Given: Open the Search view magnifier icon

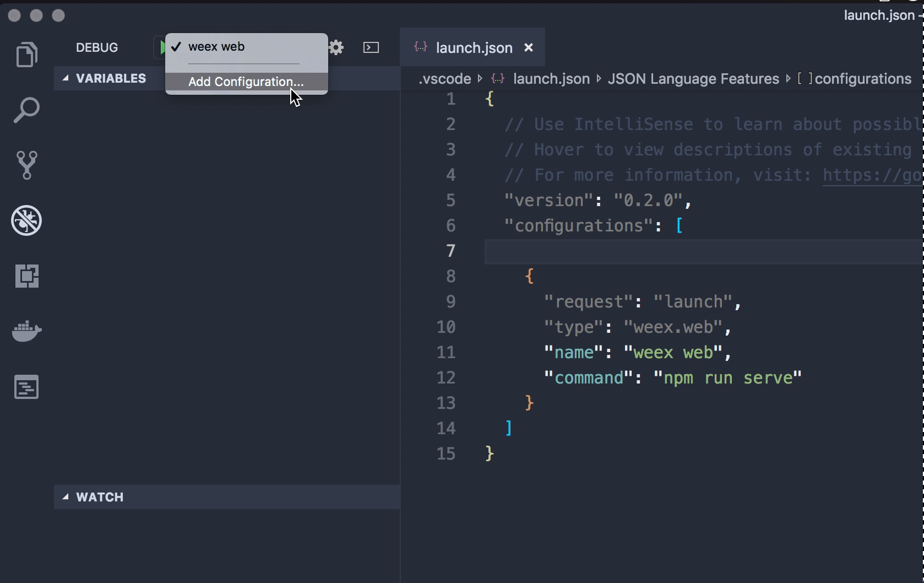Looking at the screenshot, I should pos(26,110).
